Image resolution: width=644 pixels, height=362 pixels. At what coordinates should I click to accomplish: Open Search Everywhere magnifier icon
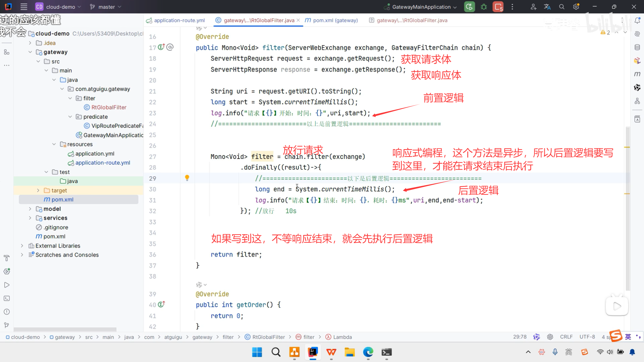[x=561, y=7]
